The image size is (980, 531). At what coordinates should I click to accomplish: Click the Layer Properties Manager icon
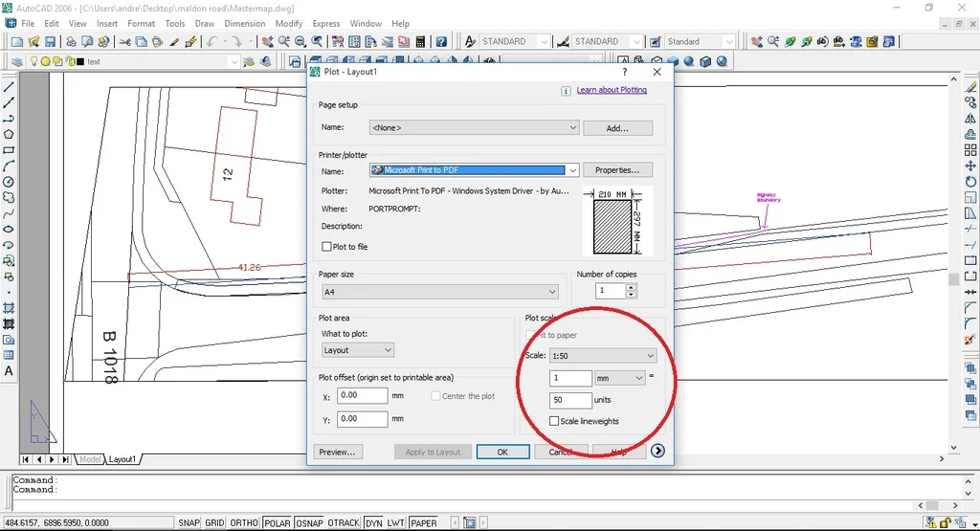tap(17, 61)
